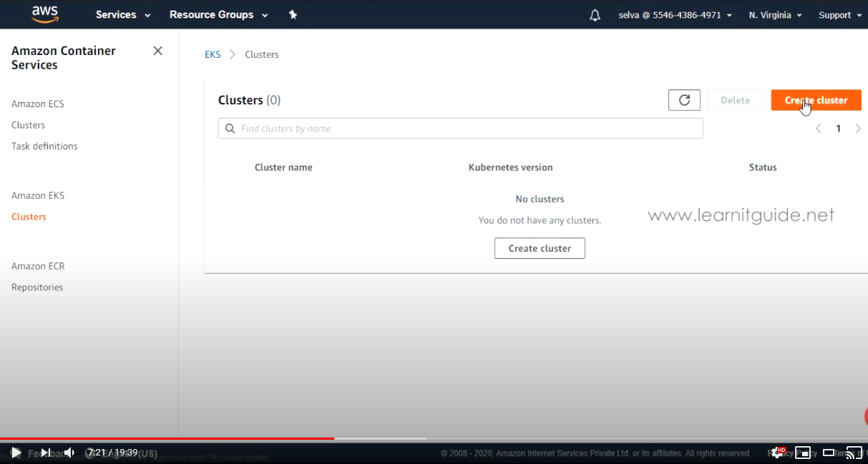Viewport: 868px width, 464px height.
Task: Open Amazon ECS section link
Action: click(38, 104)
